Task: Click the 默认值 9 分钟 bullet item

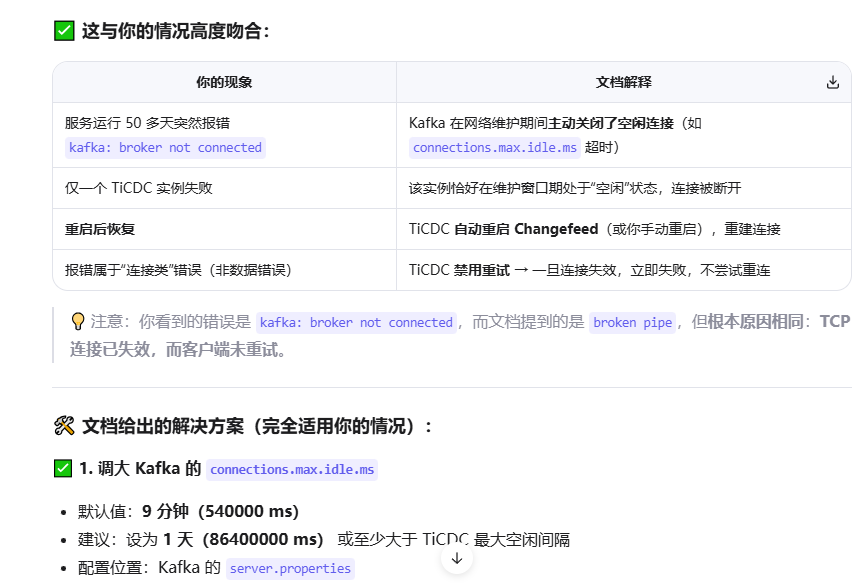Action: [188, 511]
